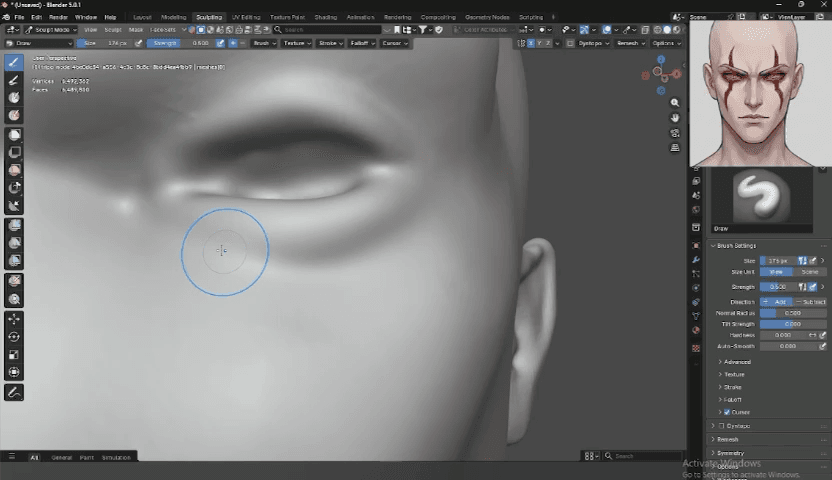
Task: Set Size Unit to Scene
Action: point(810,272)
